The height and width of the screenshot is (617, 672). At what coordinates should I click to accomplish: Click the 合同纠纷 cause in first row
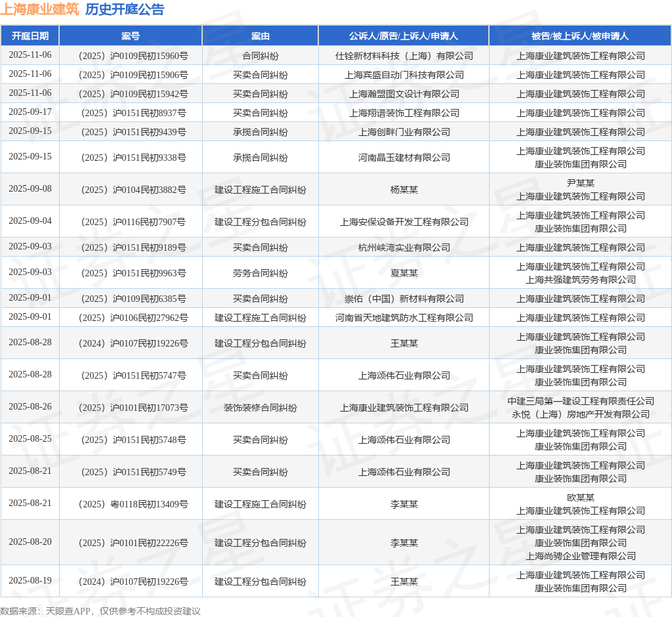pos(260,56)
